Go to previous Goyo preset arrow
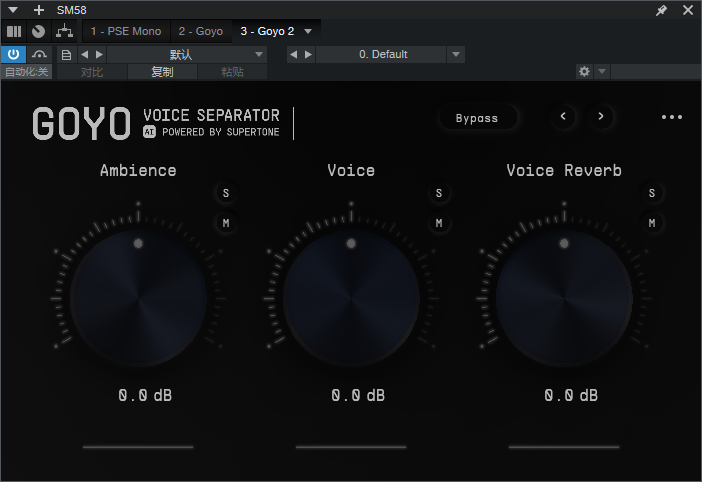The height and width of the screenshot is (482, 702). [563, 117]
